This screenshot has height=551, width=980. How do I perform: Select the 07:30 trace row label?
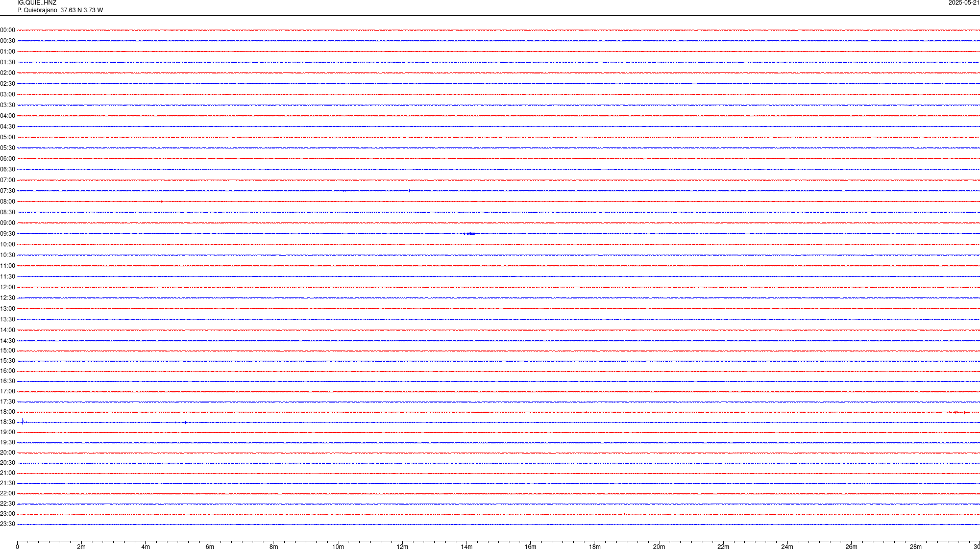(8, 191)
